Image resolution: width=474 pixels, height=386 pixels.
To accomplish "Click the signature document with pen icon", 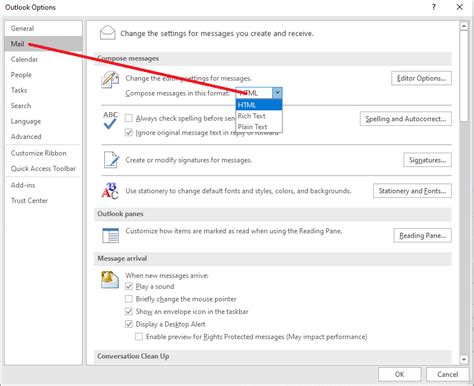I will (111, 160).
